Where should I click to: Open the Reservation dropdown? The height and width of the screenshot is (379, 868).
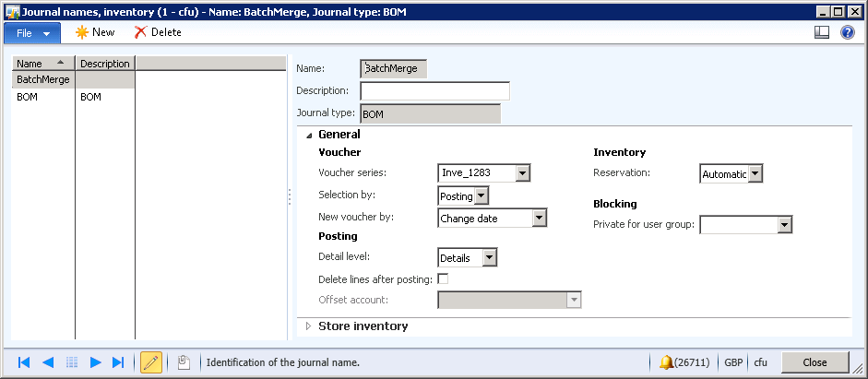755,173
